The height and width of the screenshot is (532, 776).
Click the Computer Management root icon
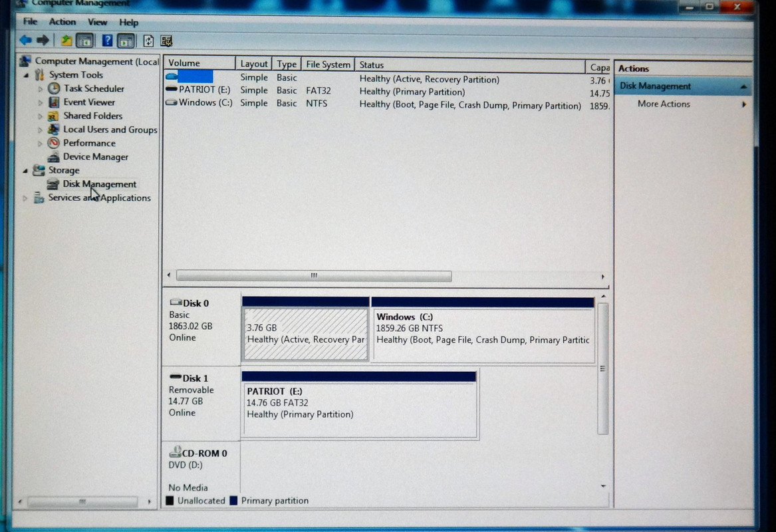(25, 61)
